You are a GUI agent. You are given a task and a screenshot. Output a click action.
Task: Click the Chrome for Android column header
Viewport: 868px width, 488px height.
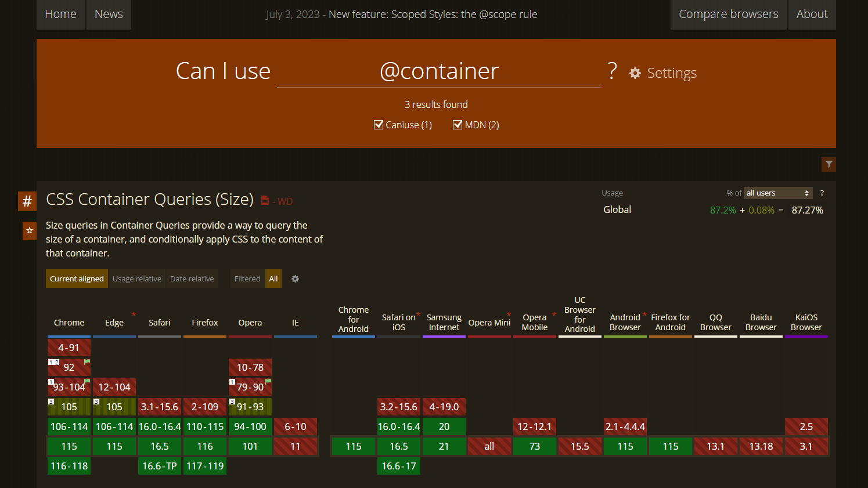(x=354, y=320)
